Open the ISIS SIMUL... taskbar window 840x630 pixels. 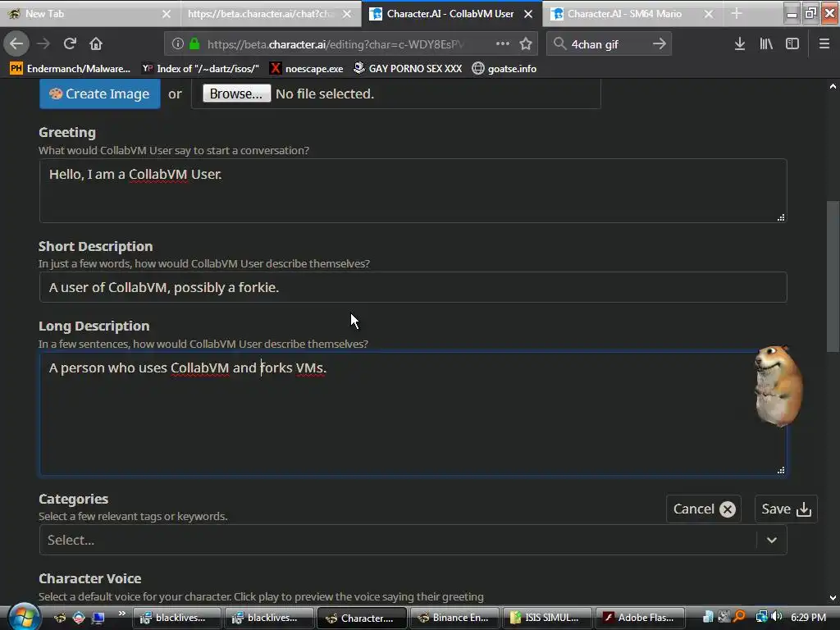547,618
